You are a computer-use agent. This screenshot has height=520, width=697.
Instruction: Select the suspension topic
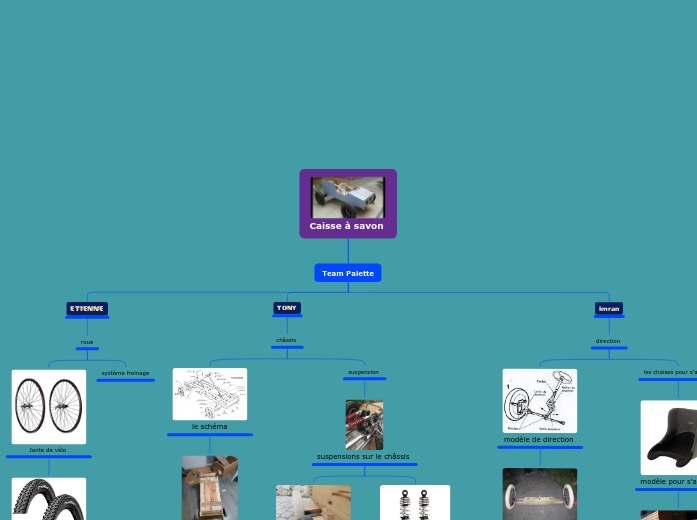point(364,372)
